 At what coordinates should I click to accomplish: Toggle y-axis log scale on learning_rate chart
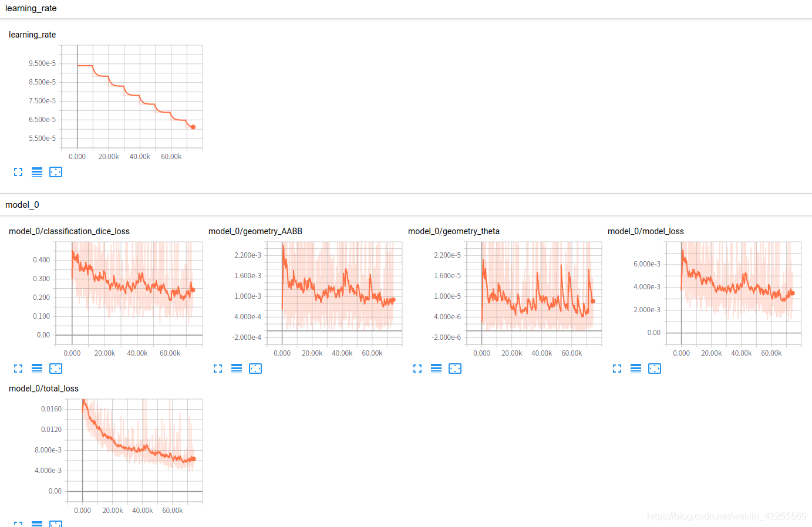pos(37,172)
